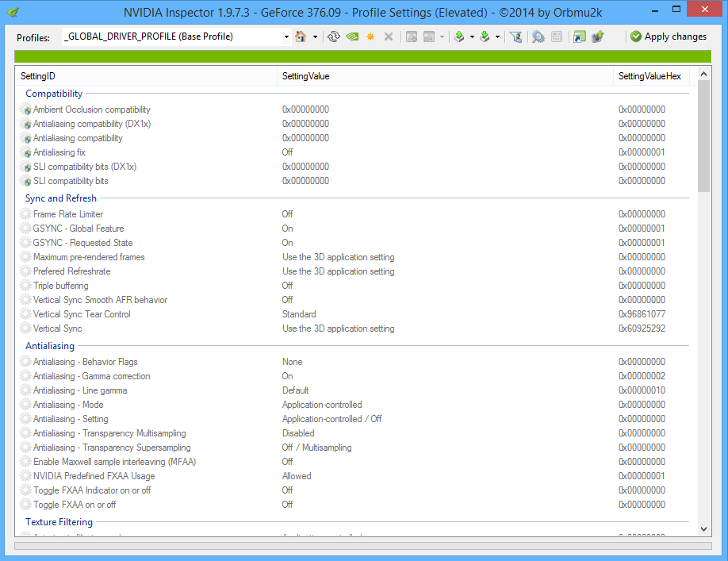This screenshot has height=561, width=728.
Task: Select the Vertical Sync setting row
Action: [x=354, y=329]
